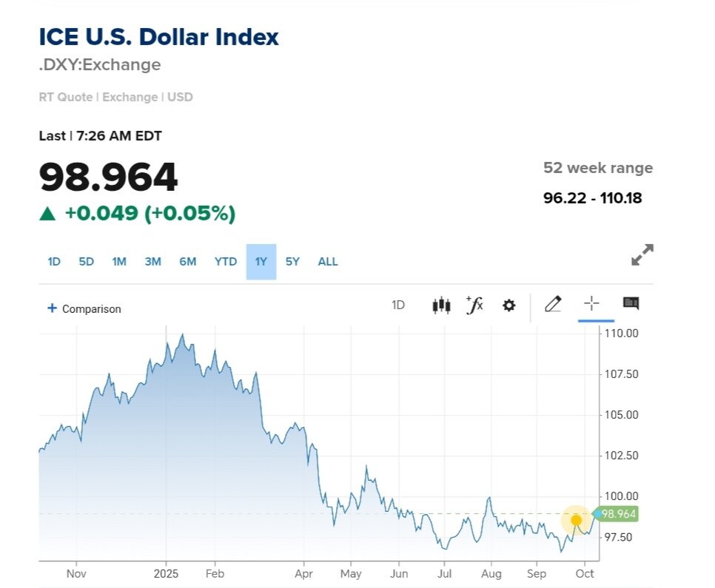715x588 pixels.
Task: Select the 3M range tab
Action: tap(153, 262)
